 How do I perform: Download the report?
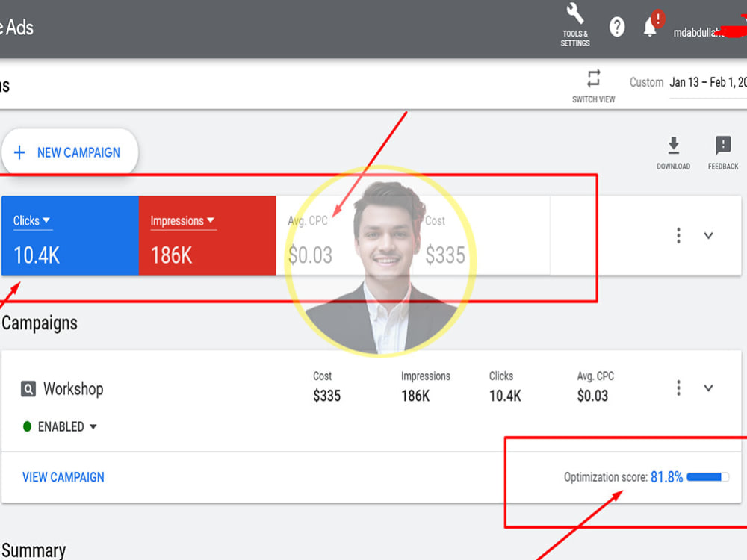[x=673, y=146]
